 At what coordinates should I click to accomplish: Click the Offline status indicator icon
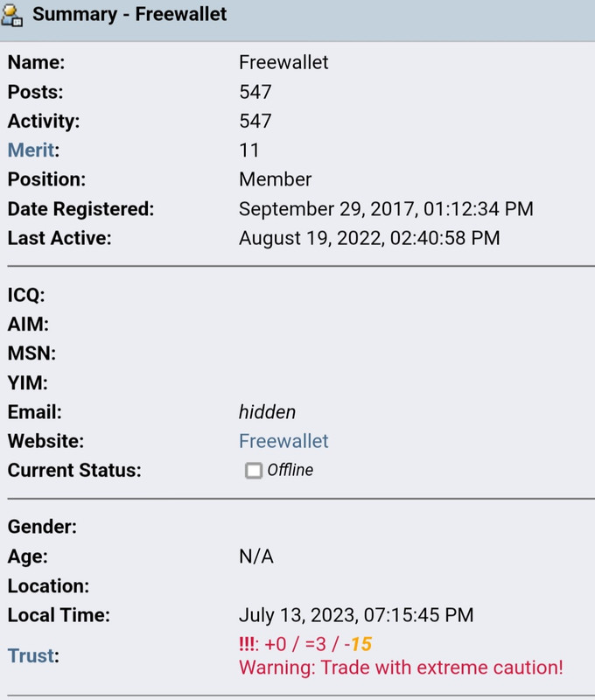(x=254, y=471)
